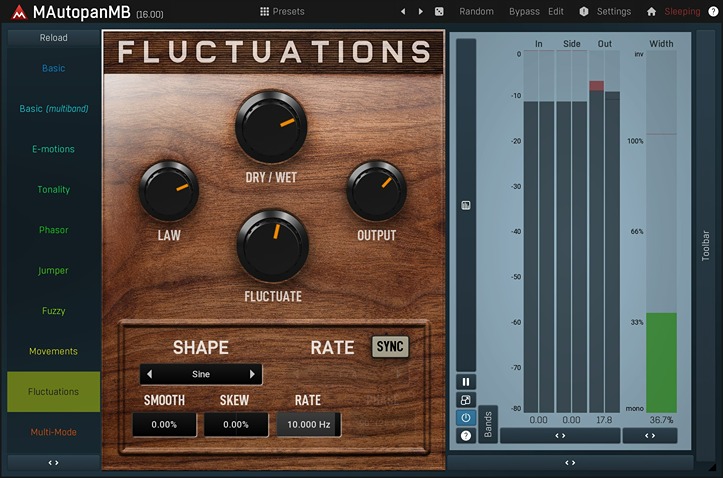This screenshot has width=723, height=478.
Task: Click the Out meter column
Action: click(604, 231)
